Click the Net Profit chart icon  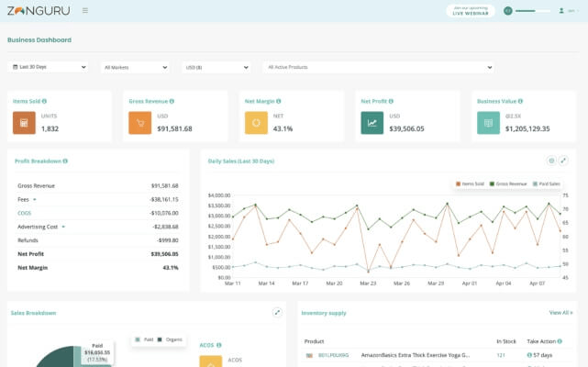coord(372,123)
